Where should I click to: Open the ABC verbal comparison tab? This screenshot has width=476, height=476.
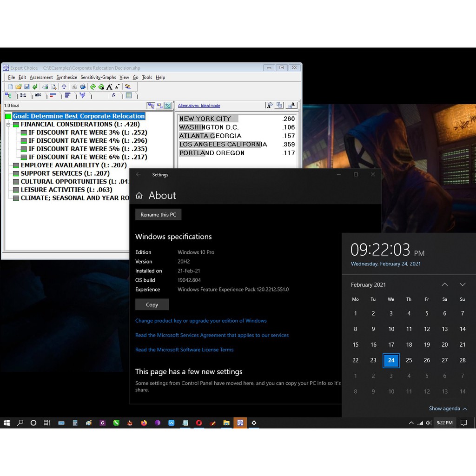tap(38, 95)
